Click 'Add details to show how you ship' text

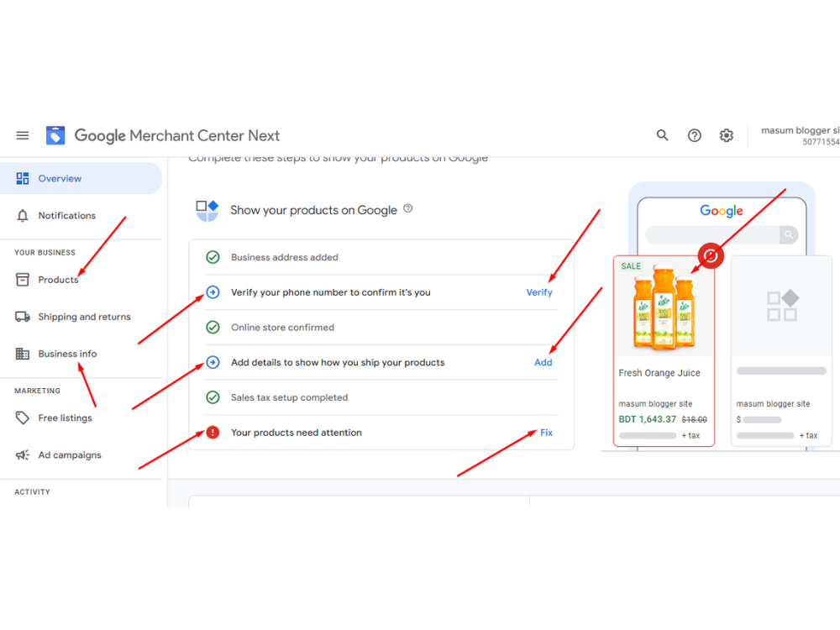click(338, 363)
